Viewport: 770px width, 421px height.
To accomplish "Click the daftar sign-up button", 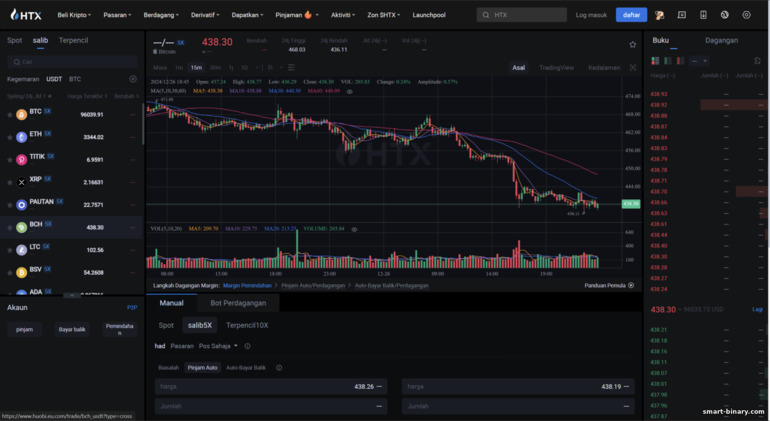I will pyautogui.click(x=631, y=15).
